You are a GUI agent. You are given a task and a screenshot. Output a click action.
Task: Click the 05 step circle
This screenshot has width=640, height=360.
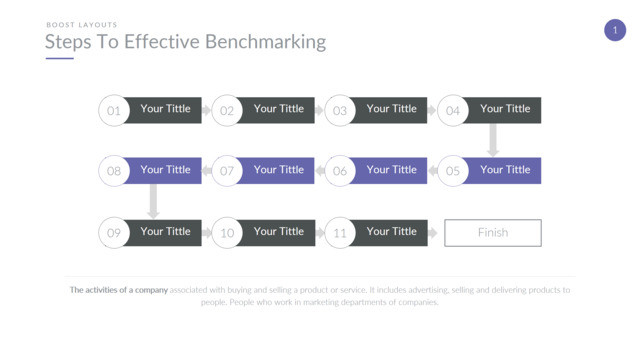tap(453, 171)
